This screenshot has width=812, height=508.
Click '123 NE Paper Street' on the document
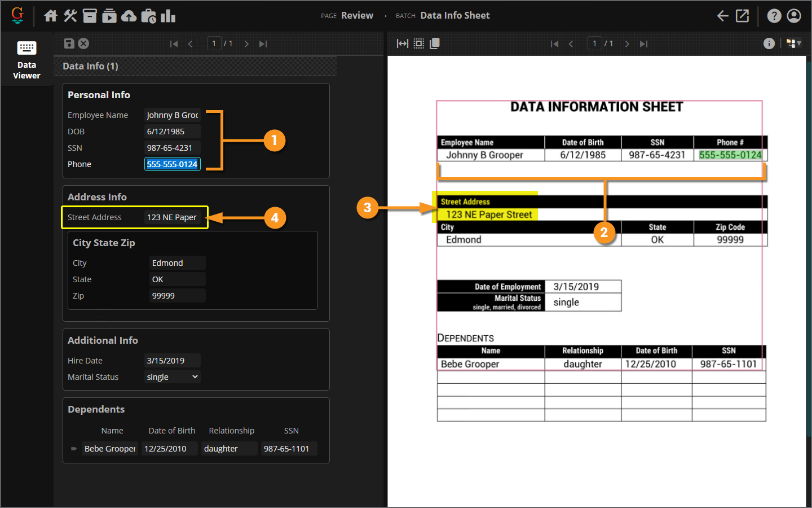(489, 214)
